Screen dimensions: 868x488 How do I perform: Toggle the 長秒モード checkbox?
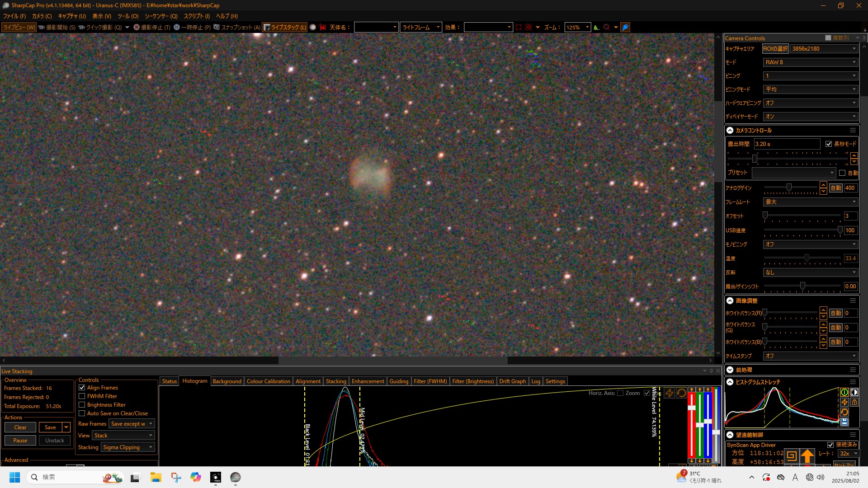coord(829,144)
